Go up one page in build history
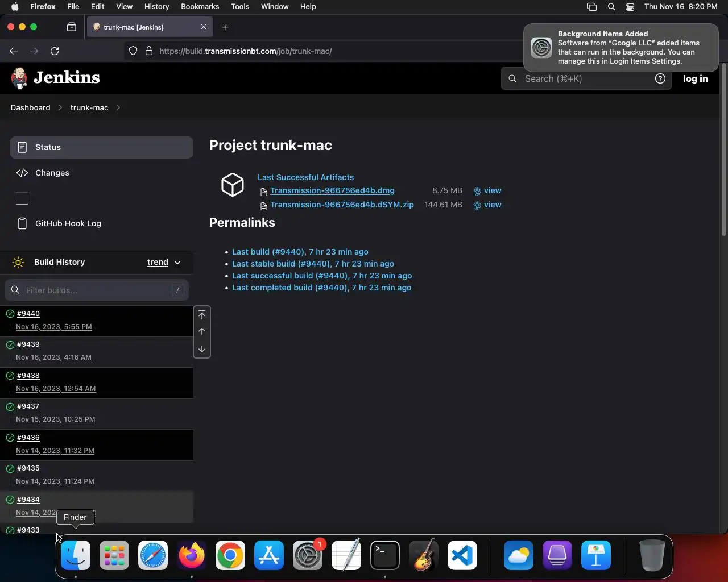The image size is (728, 582). point(202,331)
